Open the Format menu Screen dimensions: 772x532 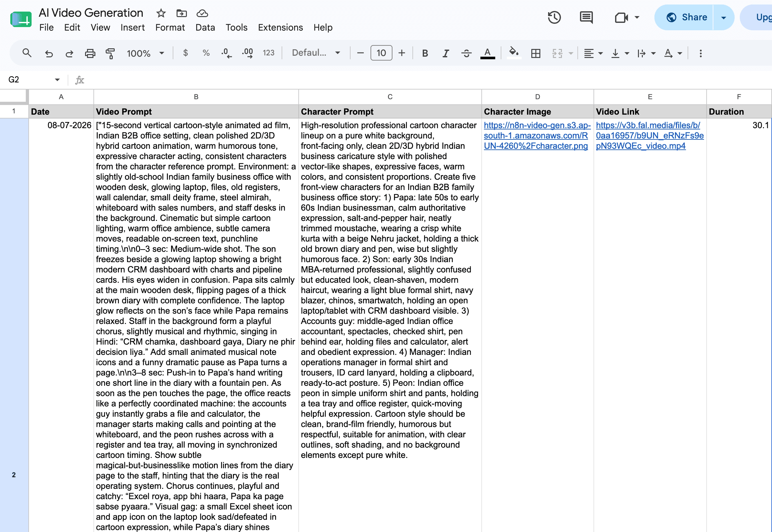point(170,27)
